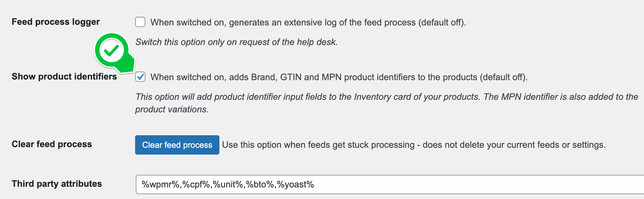
Task: Click the extensive log checkbox label text
Action: click(x=308, y=23)
